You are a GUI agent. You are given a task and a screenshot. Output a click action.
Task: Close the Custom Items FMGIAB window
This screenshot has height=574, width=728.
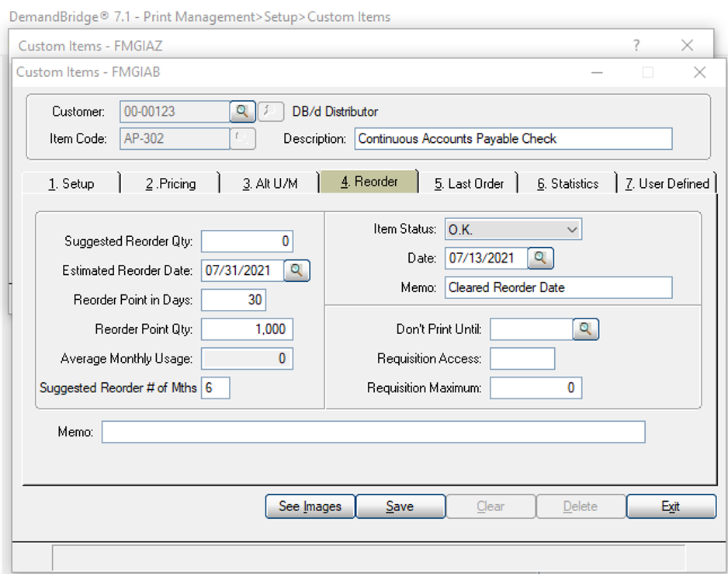coord(699,72)
